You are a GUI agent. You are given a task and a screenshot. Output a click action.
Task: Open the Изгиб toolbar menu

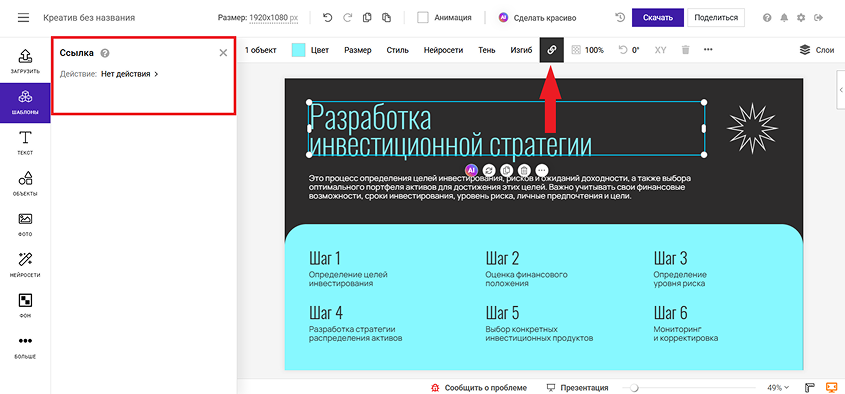[521, 50]
